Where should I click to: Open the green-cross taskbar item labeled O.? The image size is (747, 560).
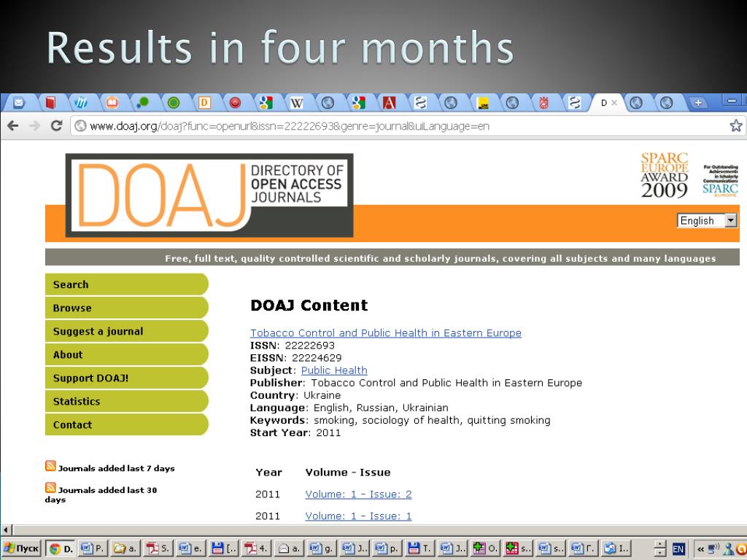click(484, 548)
